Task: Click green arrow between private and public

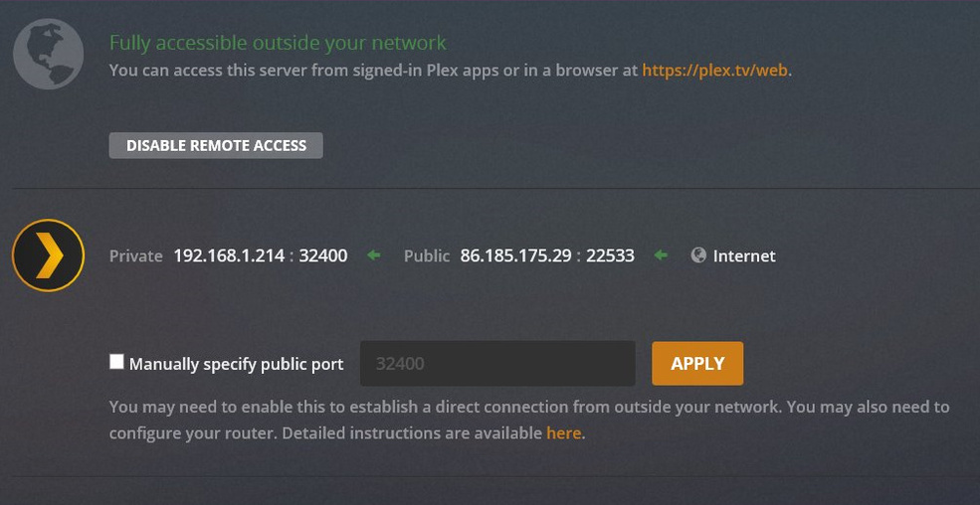Action: pos(374,255)
